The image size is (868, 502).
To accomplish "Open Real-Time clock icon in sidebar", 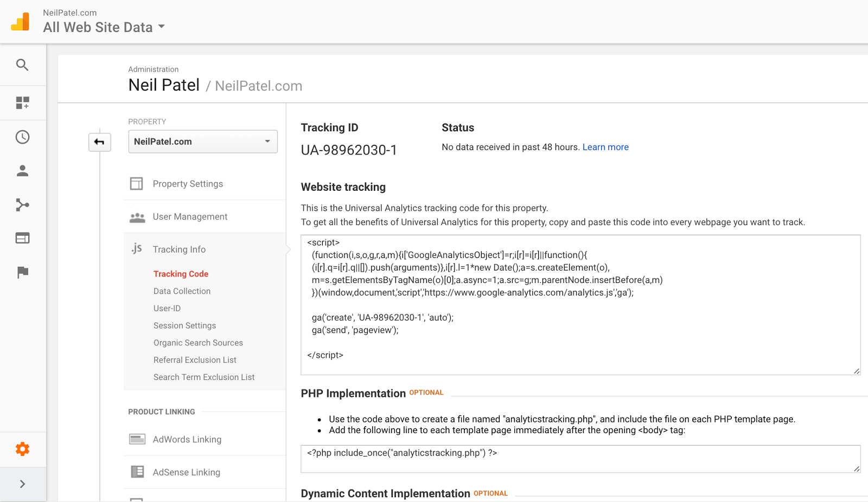I will [22, 137].
